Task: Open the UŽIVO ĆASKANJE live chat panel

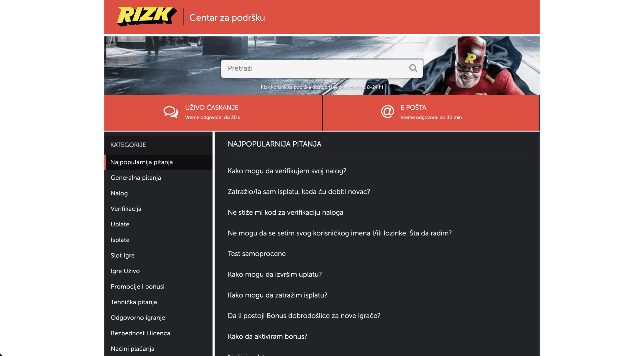Action: click(213, 113)
